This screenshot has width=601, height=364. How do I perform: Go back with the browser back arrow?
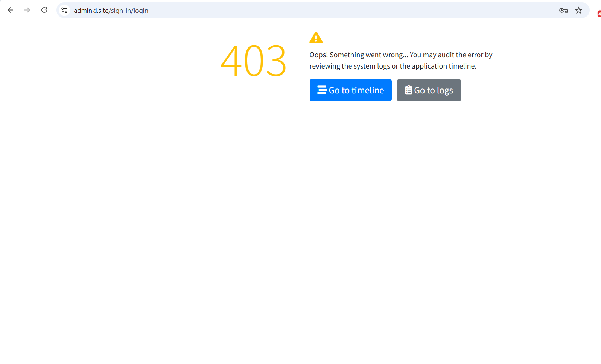point(11,10)
